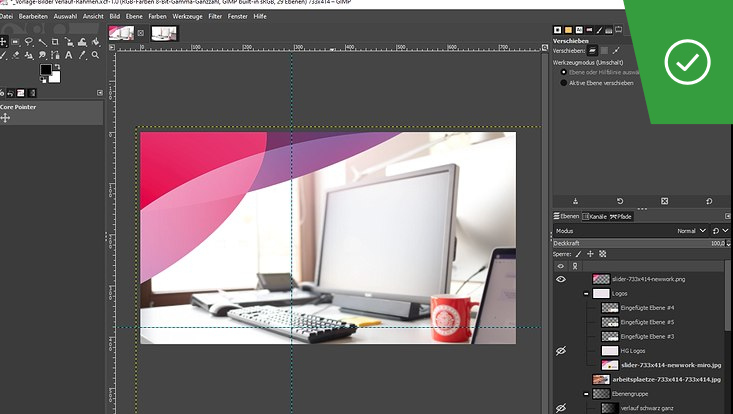Select the Paths tool
Viewport: 733px width, 414px height.
pos(56,55)
